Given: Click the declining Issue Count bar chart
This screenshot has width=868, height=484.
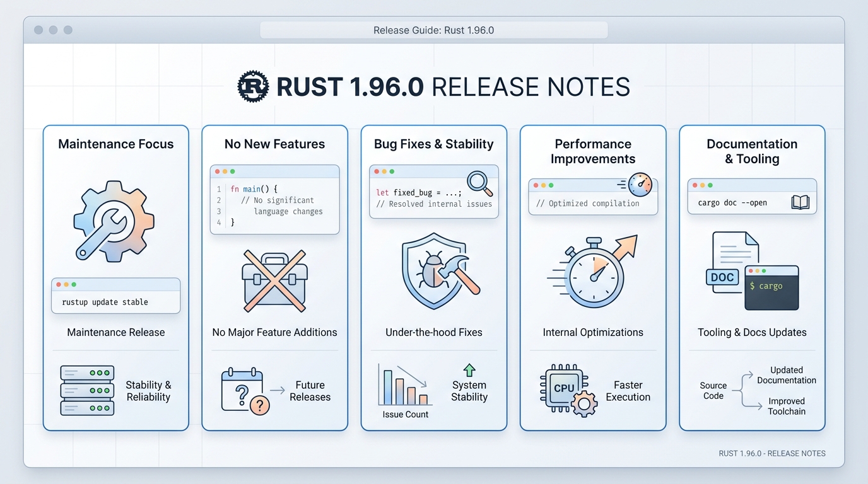Looking at the screenshot, I should (x=405, y=384).
